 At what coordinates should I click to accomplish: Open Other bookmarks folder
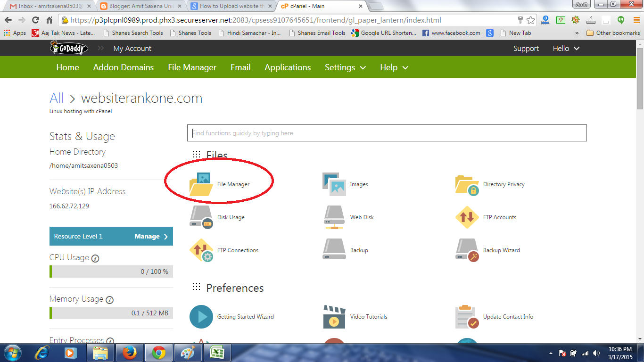coord(613,33)
